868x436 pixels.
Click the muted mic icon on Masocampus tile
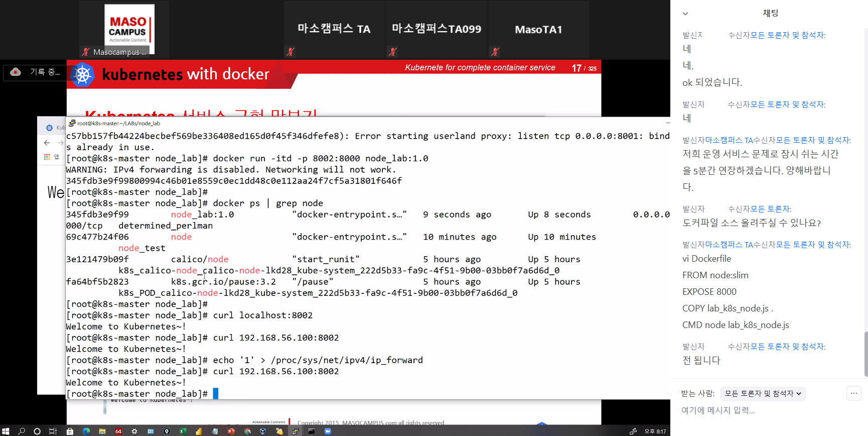point(86,52)
